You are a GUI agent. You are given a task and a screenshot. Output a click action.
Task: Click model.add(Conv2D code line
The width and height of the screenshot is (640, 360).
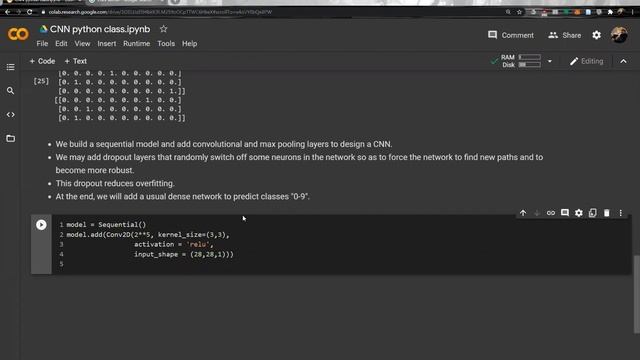148,235
